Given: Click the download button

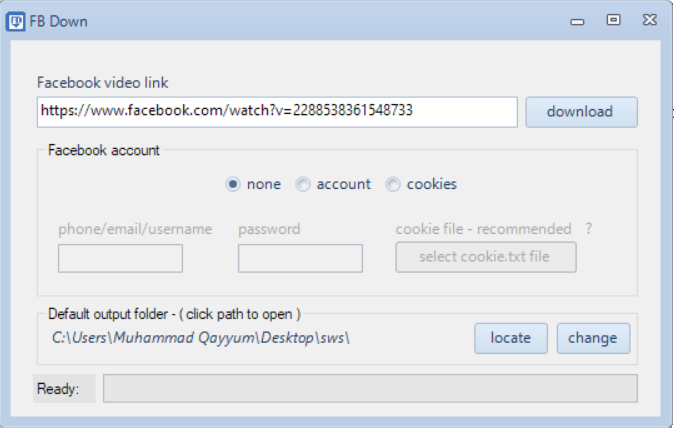Looking at the screenshot, I should coord(581,112).
